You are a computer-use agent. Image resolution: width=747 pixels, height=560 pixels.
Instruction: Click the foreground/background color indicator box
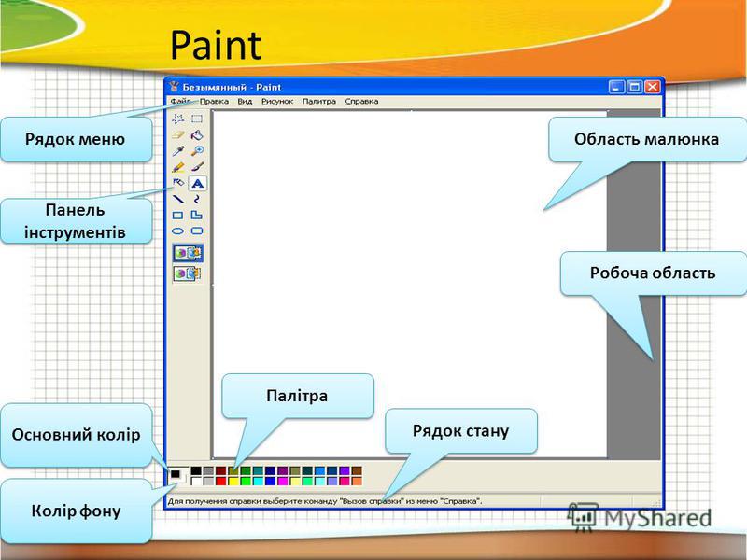coord(178,476)
